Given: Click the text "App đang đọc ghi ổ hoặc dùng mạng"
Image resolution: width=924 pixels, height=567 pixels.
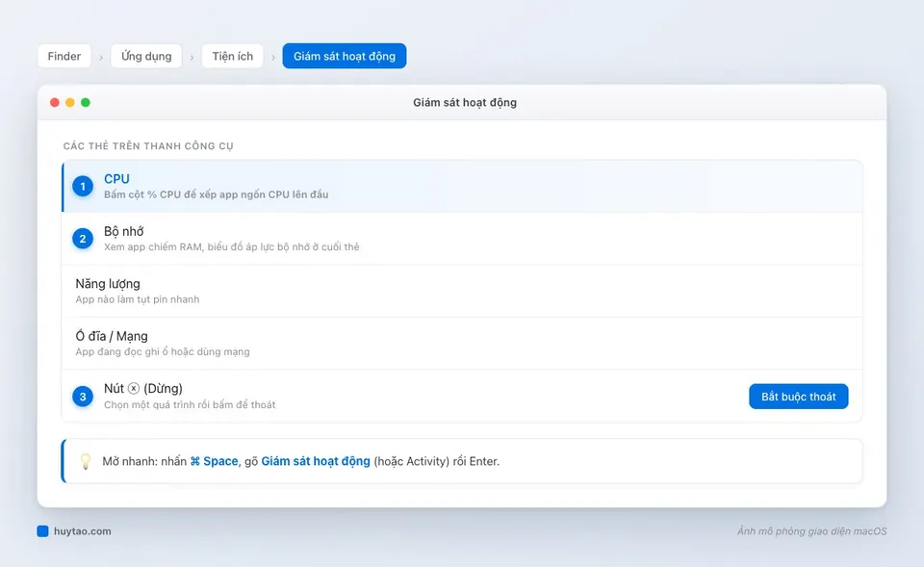Looking at the screenshot, I should point(163,352).
